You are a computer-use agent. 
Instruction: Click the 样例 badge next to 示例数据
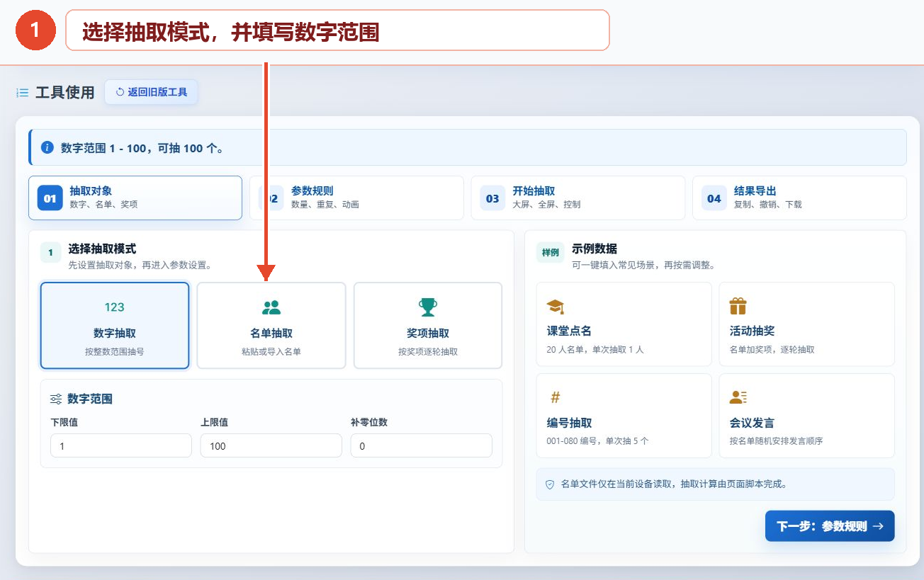click(x=551, y=252)
